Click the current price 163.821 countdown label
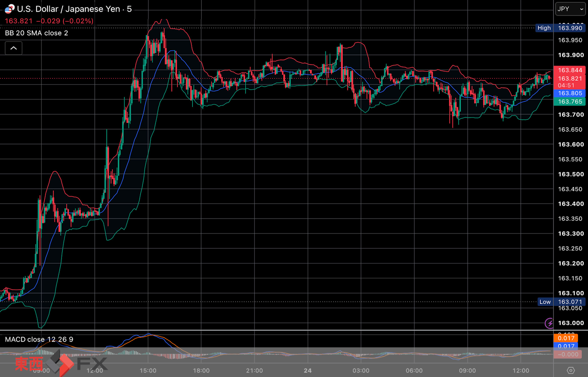Viewport: 588px width, 377px height. tap(569, 82)
